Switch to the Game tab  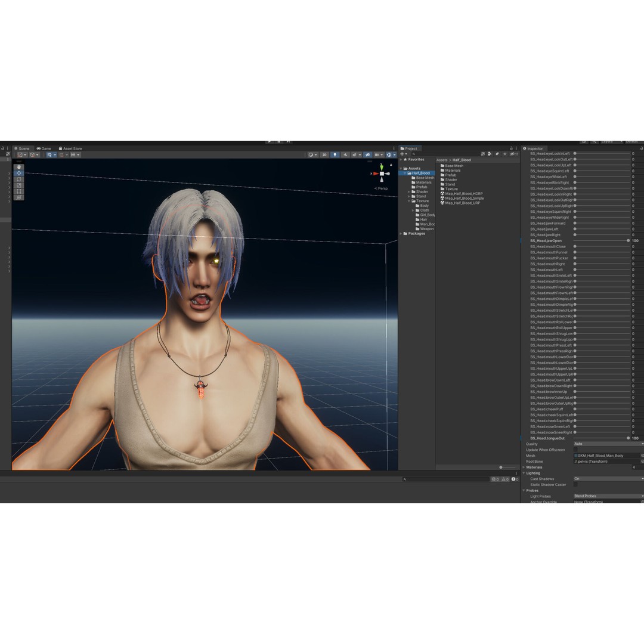tap(44, 148)
